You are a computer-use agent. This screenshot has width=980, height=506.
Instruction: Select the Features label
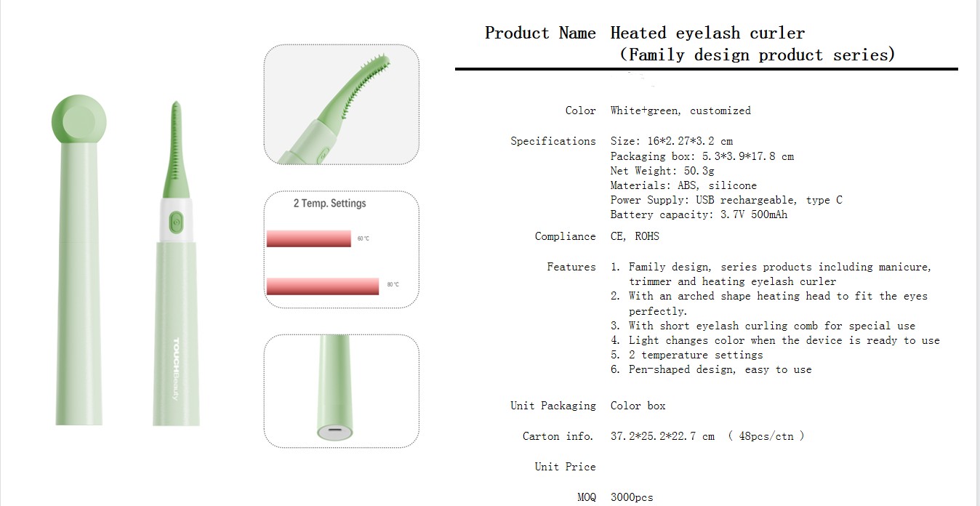pos(571,267)
